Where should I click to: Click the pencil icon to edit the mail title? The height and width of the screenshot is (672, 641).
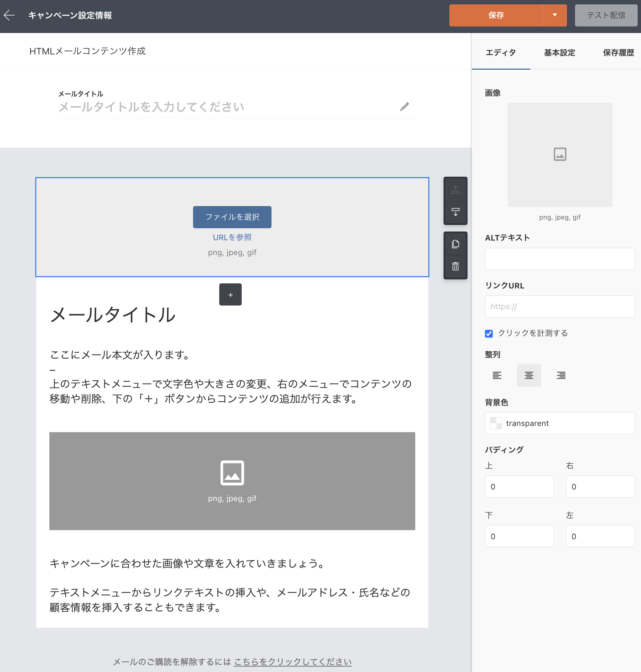[x=404, y=107]
